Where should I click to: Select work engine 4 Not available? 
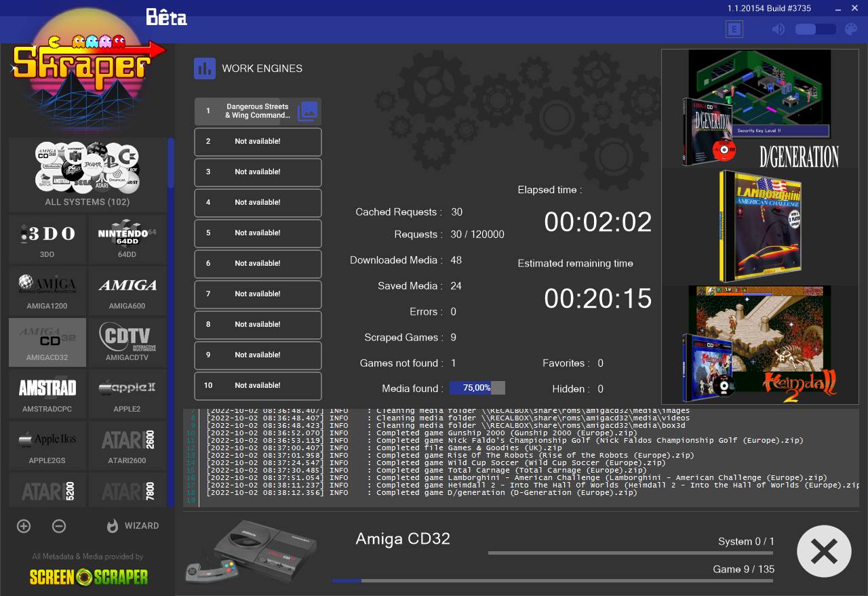[258, 203]
